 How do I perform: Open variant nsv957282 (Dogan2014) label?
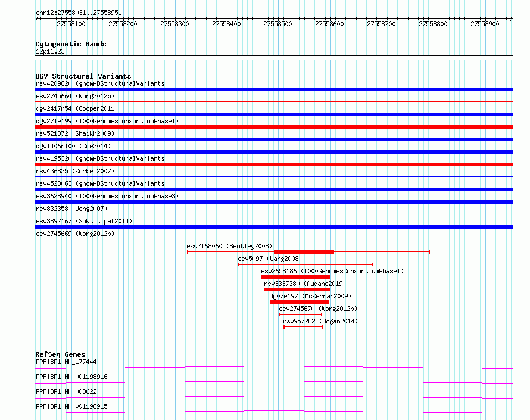[320, 321]
